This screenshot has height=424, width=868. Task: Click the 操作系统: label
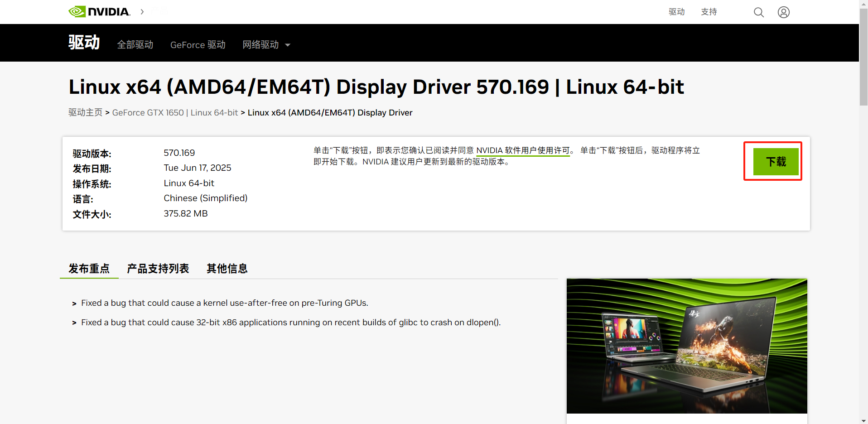pos(92,184)
